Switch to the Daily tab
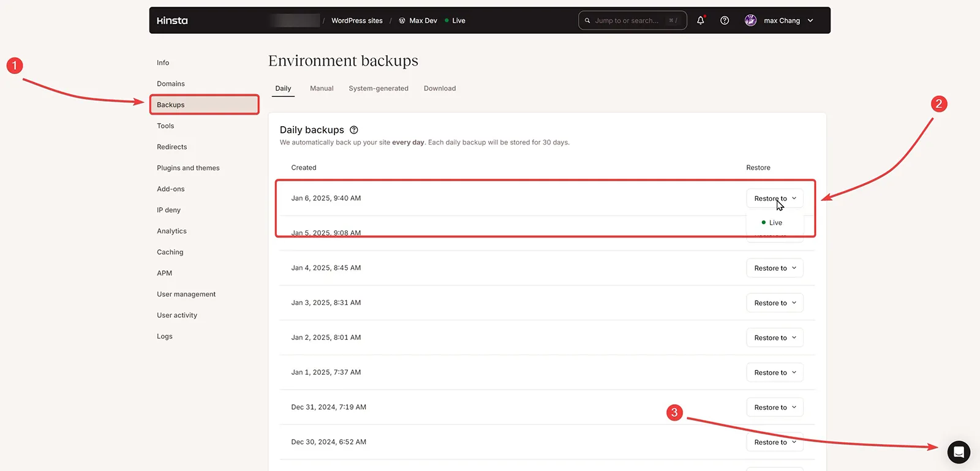980x471 pixels. (x=283, y=88)
